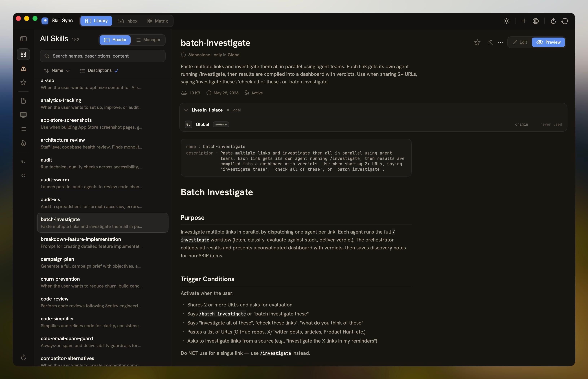The height and width of the screenshot is (379, 588).
Task: Open the globe icon in the toolbar
Action: click(x=536, y=21)
